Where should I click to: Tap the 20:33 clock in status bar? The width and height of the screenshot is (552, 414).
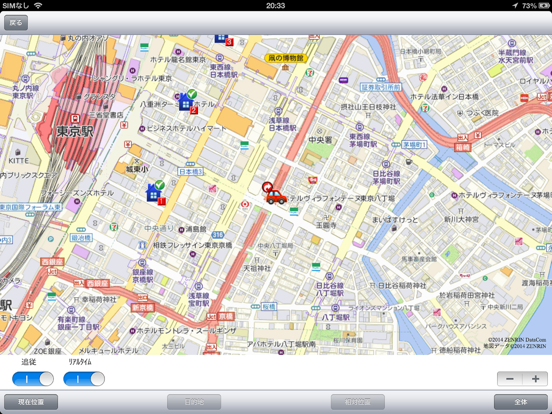tap(276, 5)
